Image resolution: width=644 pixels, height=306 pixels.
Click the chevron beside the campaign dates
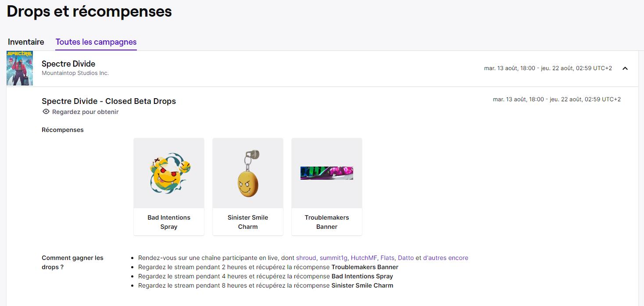[x=625, y=68]
